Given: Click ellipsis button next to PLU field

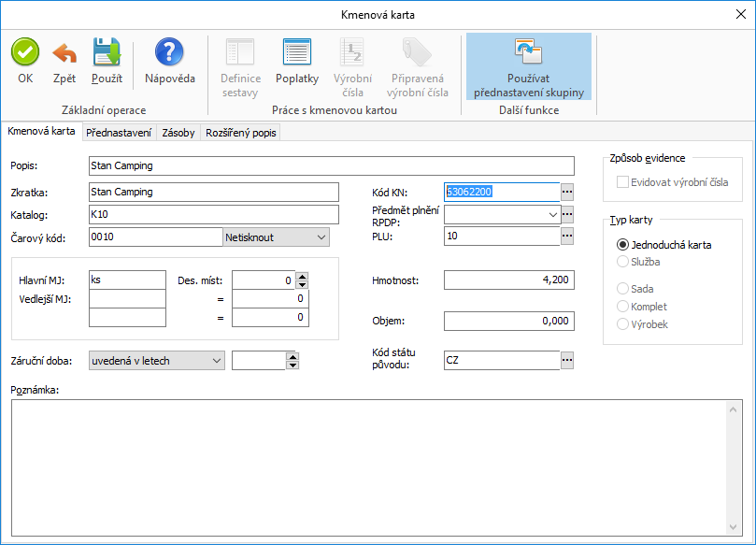Looking at the screenshot, I should 566,237.
